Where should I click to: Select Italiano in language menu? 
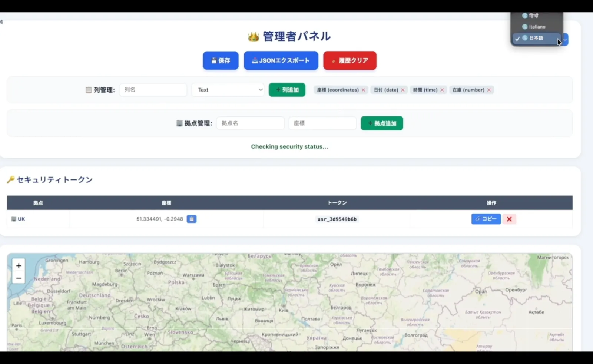(537, 27)
